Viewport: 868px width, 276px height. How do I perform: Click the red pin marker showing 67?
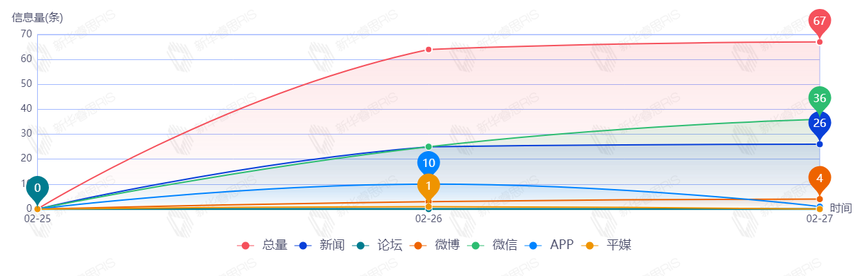pyautogui.click(x=819, y=21)
